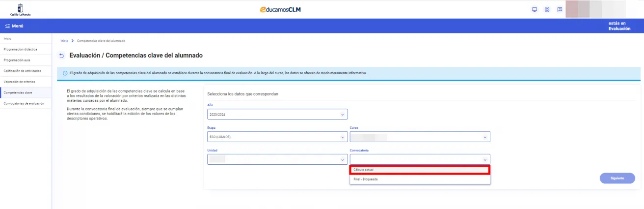644x209 pixels.
Task: Click the Inicio breadcrumb link
Action: pos(64,40)
